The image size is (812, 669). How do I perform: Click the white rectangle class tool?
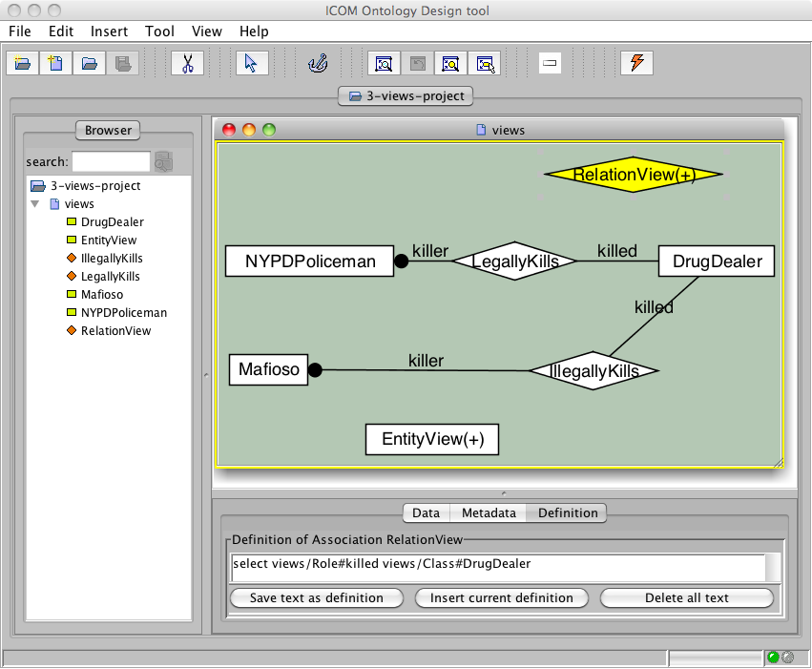click(550, 63)
